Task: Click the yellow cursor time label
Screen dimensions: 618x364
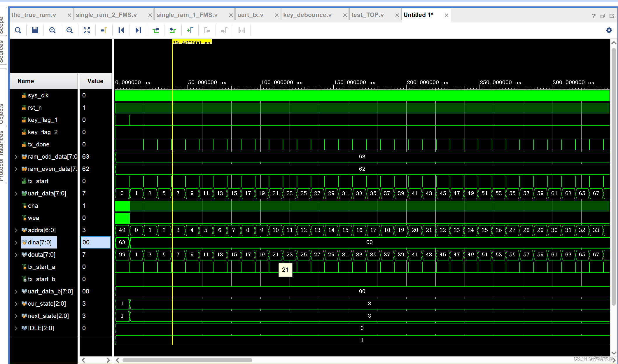Action: pos(192,42)
